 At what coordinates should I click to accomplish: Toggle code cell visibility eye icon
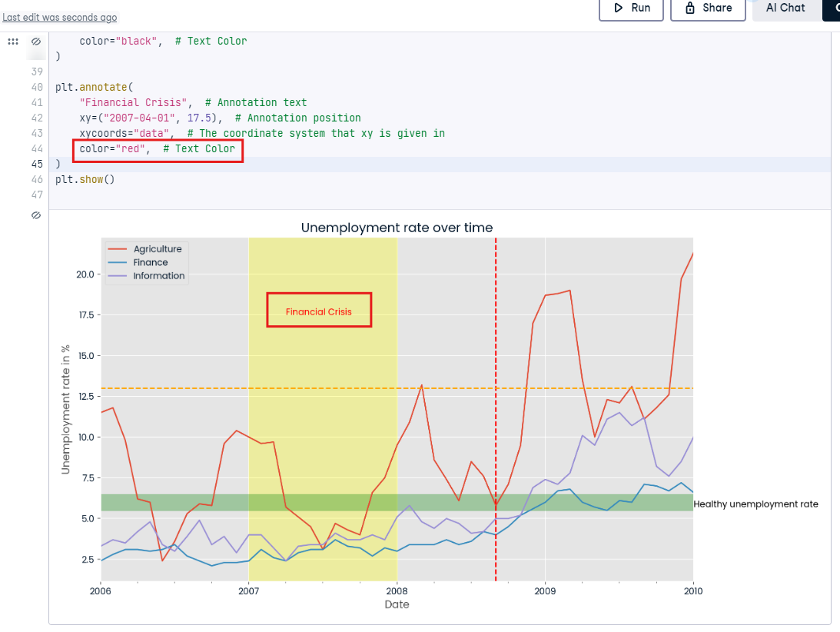(36, 42)
